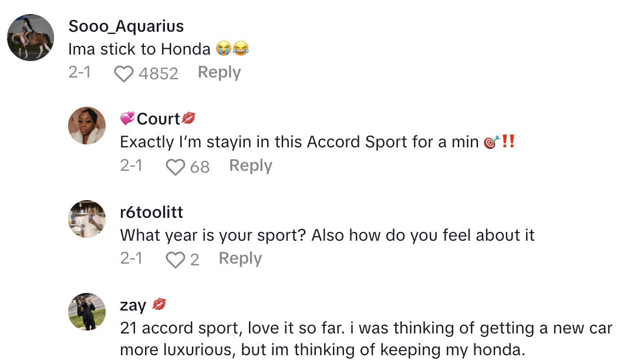View r6toolitt's profile picture
The height and width of the screenshot is (364, 627).
(87, 218)
